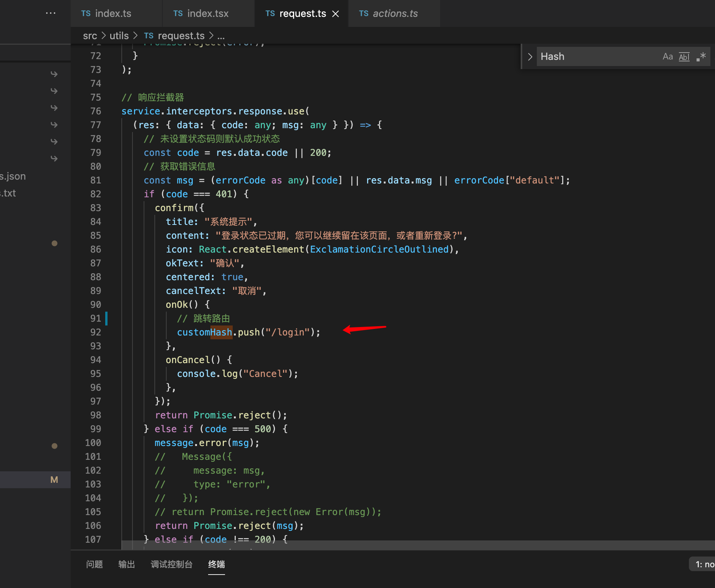Select the 终端 panel tab
The width and height of the screenshot is (715, 588).
tap(216, 564)
